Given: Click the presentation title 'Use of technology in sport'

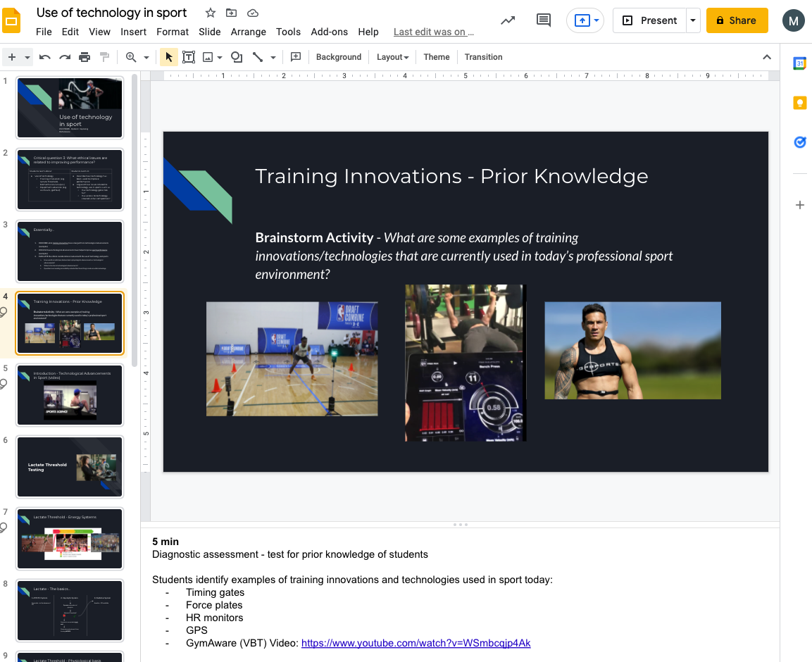Looking at the screenshot, I should (x=111, y=13).
